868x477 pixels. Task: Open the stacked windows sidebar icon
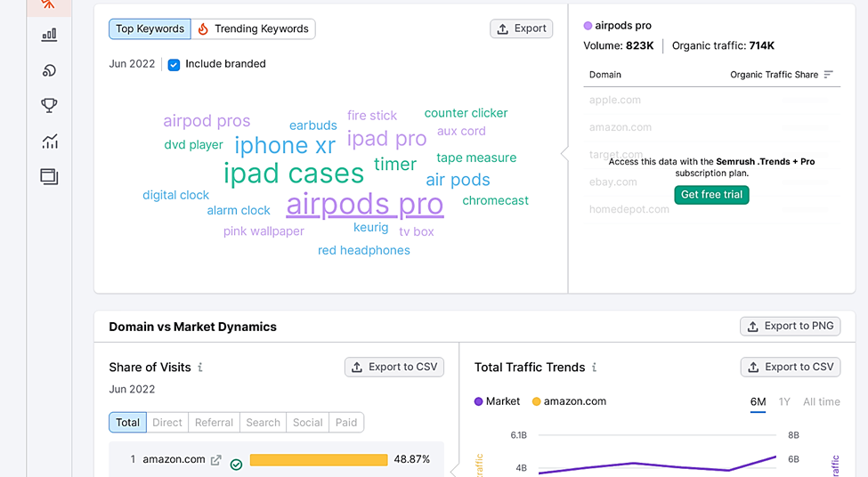[49, 177]
